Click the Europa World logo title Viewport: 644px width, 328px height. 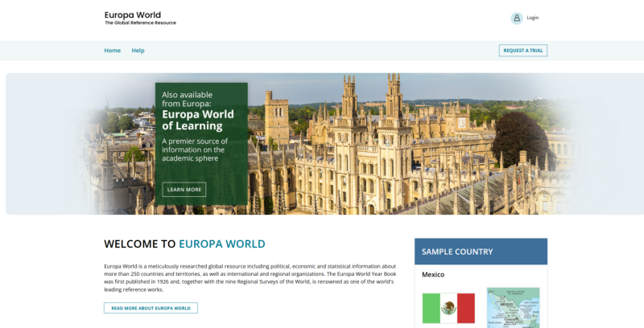click(133, 14)
